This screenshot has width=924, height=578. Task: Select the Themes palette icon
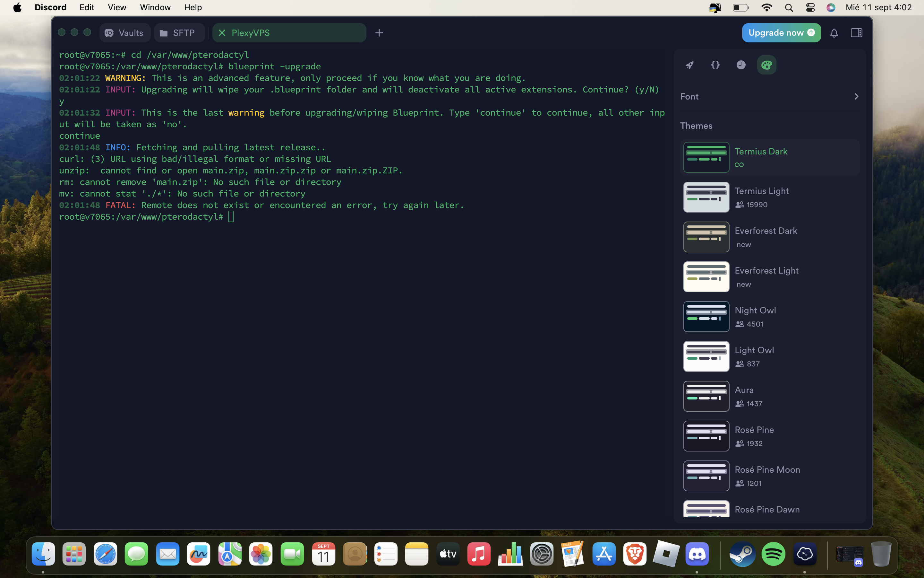point(766,65)
